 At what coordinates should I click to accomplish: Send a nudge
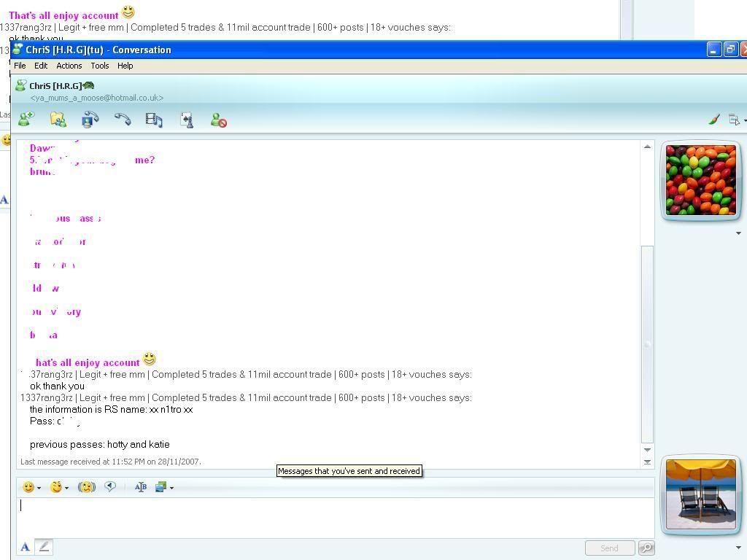click(x=87, y=487)
